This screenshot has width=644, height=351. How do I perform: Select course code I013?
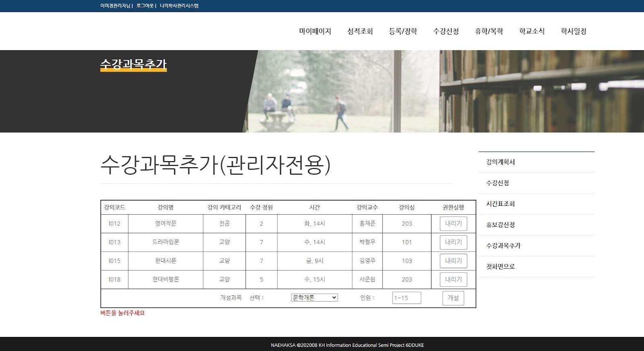(x=114, y=242)
